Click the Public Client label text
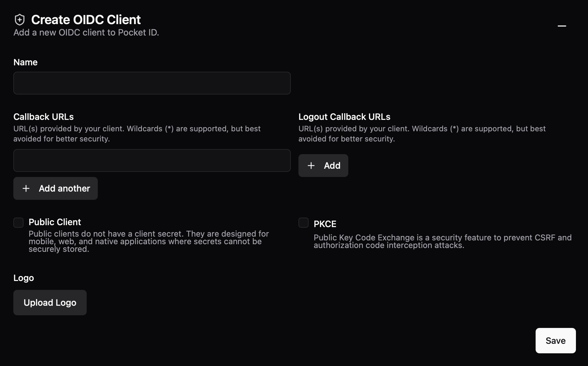588x366 pixels. coord(55,222)
